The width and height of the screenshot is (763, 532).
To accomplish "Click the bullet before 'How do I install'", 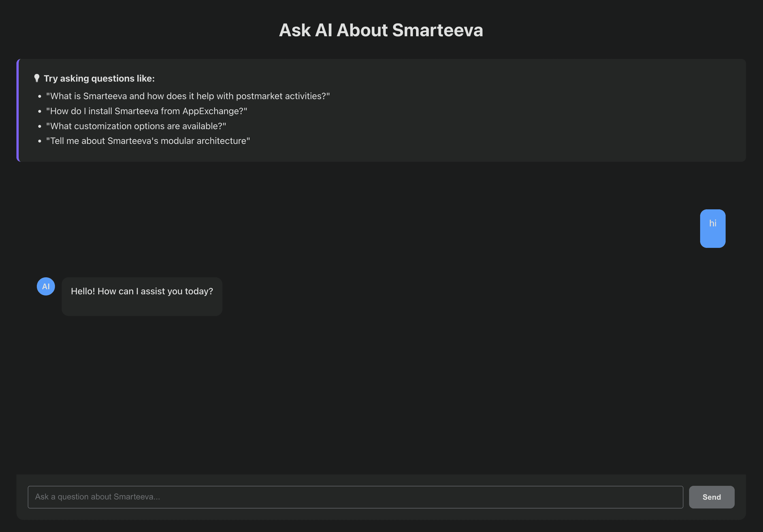I will [40, 111].
